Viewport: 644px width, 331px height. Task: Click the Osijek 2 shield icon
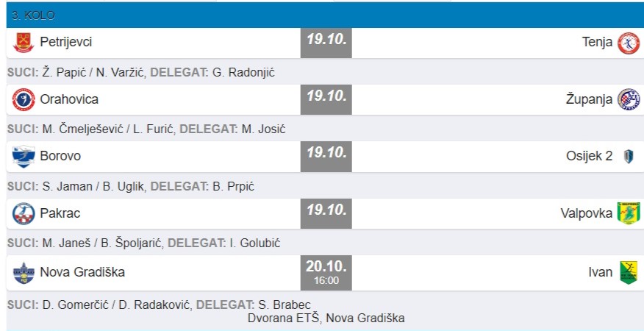coord(629,156)
